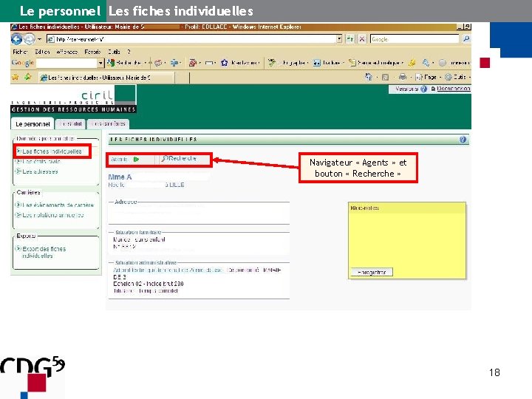Viewport: 532px width, 399px height.
Task: Click the Traduire toolbar button
Action: [x=327, y=63]
